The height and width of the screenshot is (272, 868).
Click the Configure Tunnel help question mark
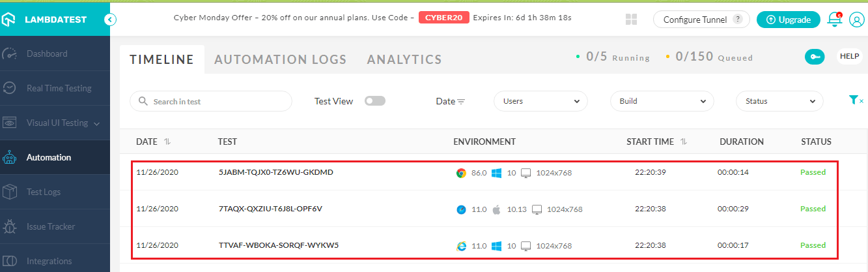(737, 20)
